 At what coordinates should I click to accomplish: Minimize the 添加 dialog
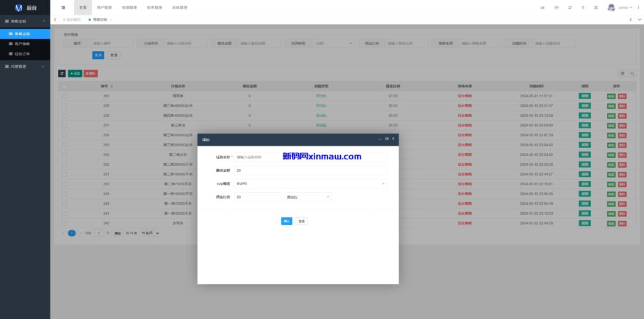(x=380, y=139)
